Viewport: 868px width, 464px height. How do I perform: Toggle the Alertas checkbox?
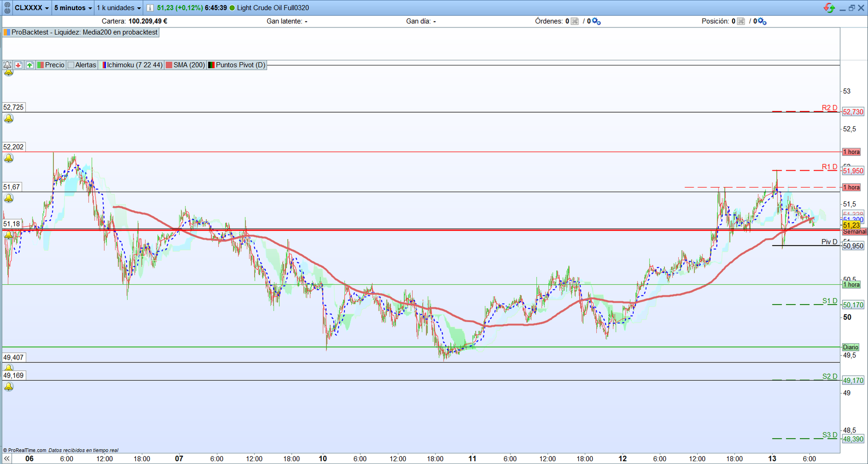click(71, 65)
